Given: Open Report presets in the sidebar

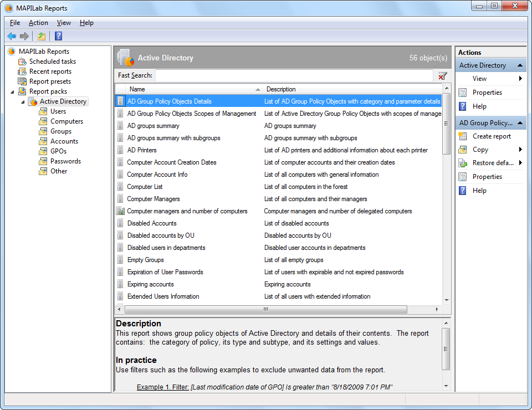Looking at the screenshot, I should click(x=50, y=81).
